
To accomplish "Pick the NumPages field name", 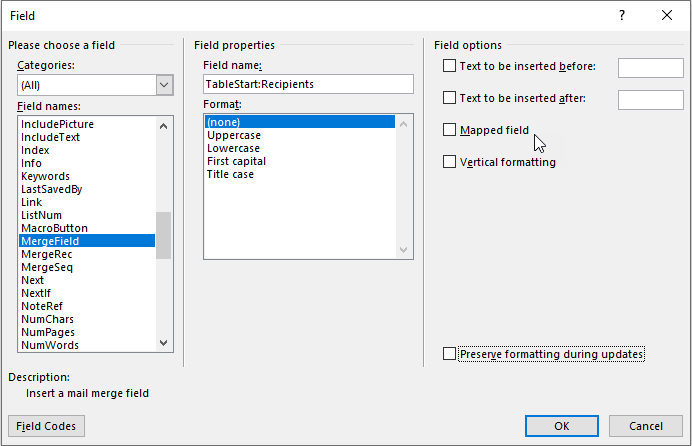I will pyautogui.click(x=48, y=332).
